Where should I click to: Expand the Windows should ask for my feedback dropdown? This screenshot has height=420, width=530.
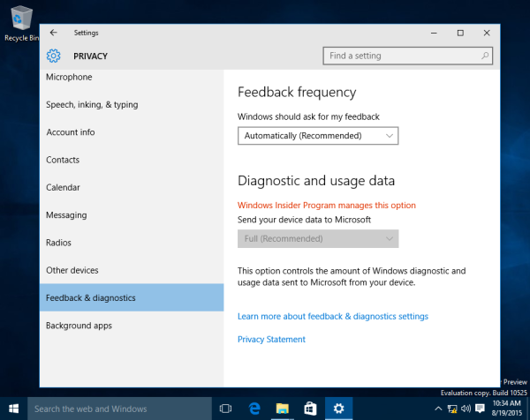318,136
